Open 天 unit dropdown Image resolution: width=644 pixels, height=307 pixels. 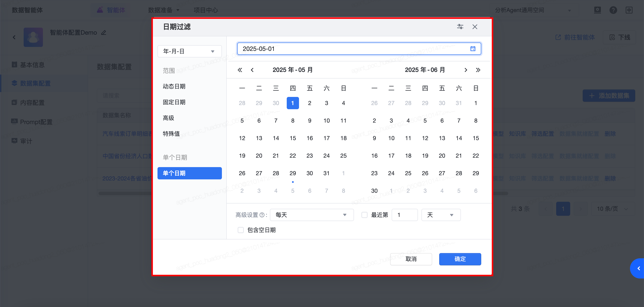point(441,215)
